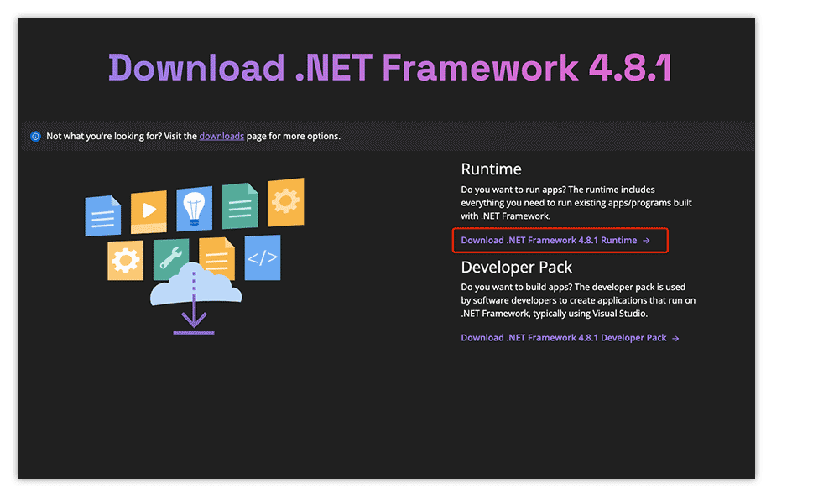Click the blue info icon in notice bar
The width and height of the screenshot is (839, 504).
point(35,136)
